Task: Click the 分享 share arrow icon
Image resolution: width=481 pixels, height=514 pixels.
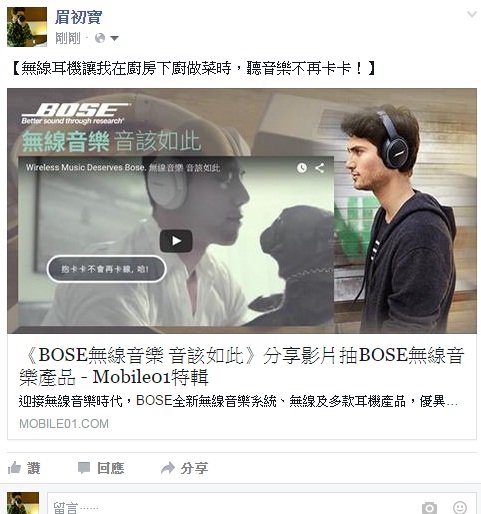Action: (x=168, y=468)
